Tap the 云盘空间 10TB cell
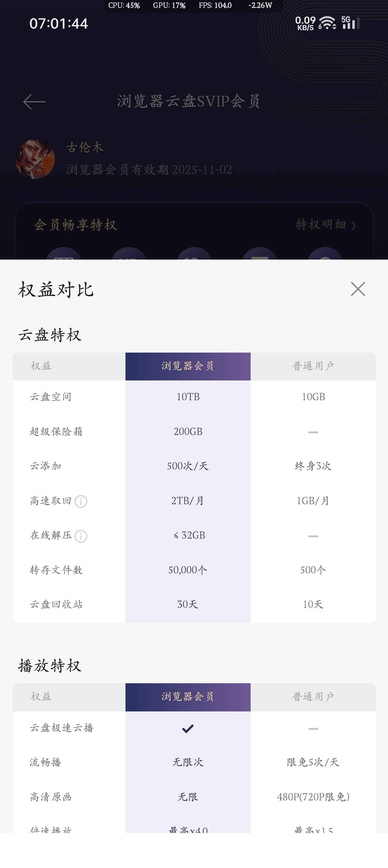This screenshot has width=388, height=868. (x=188, y=397)
